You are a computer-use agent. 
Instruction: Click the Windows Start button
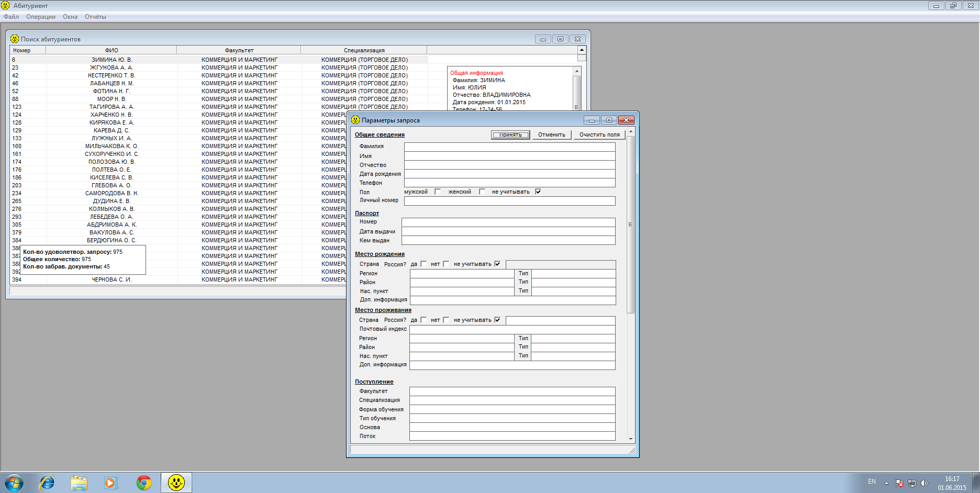(14, 482)
